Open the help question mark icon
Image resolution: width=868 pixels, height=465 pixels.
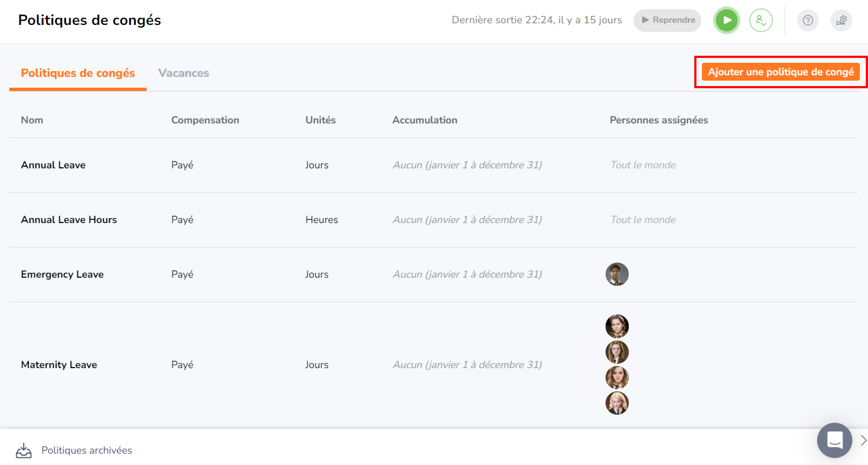(x=807, y=20)
